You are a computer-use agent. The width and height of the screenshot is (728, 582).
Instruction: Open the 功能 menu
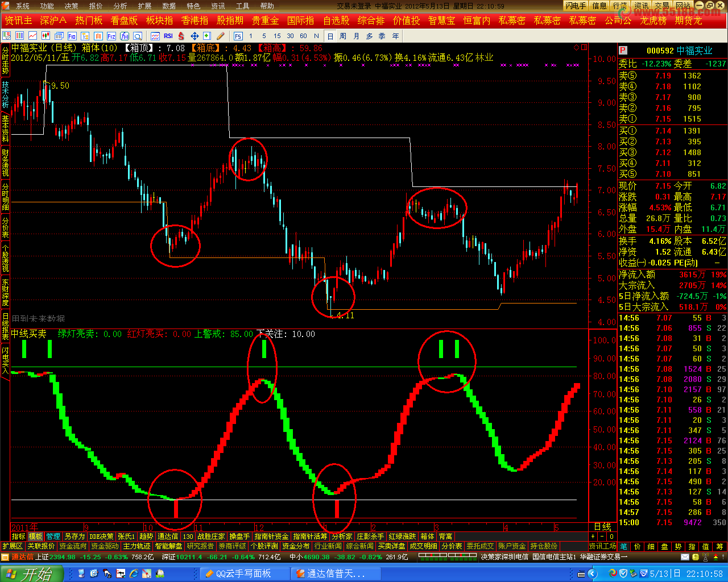[x=47, y=6]
